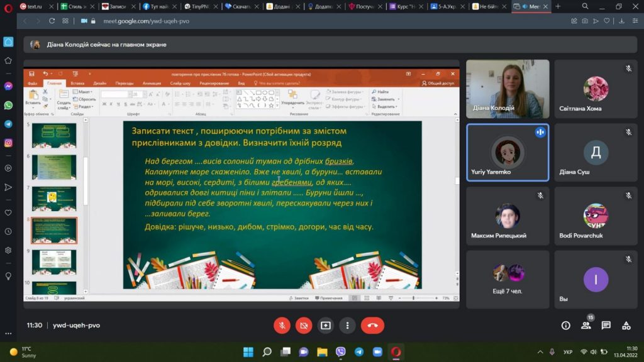Expand hidden system tray icons chevron

point(540,352)
